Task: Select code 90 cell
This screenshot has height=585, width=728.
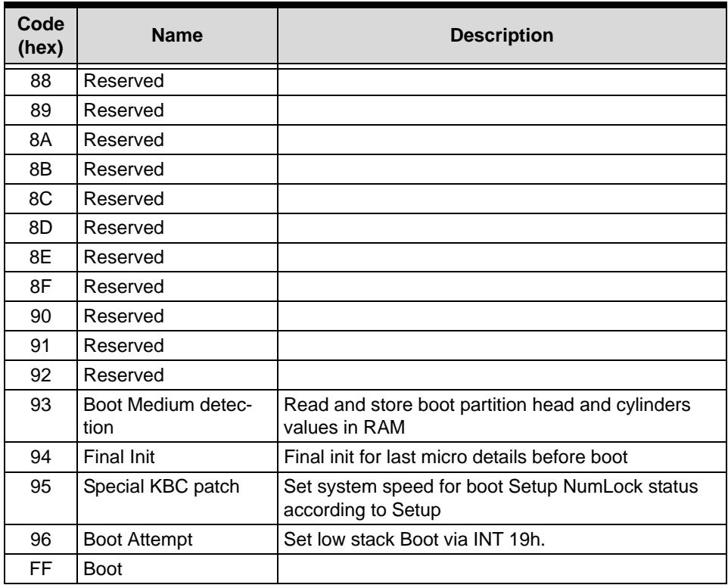Action: tap(40, 316)
